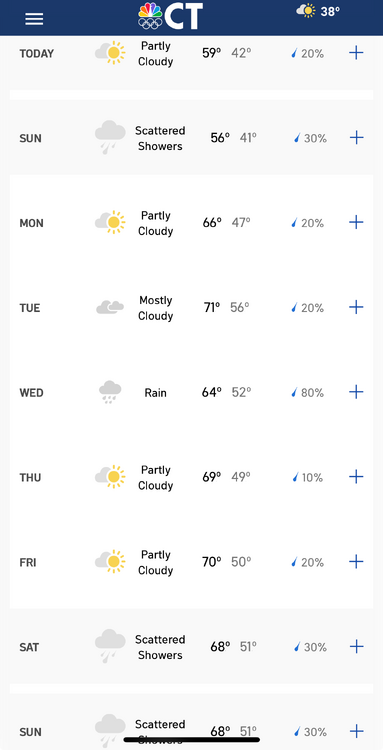Click Saturday's scattered showers icon
Screen dimensions: 383x750
click(110, 646)
